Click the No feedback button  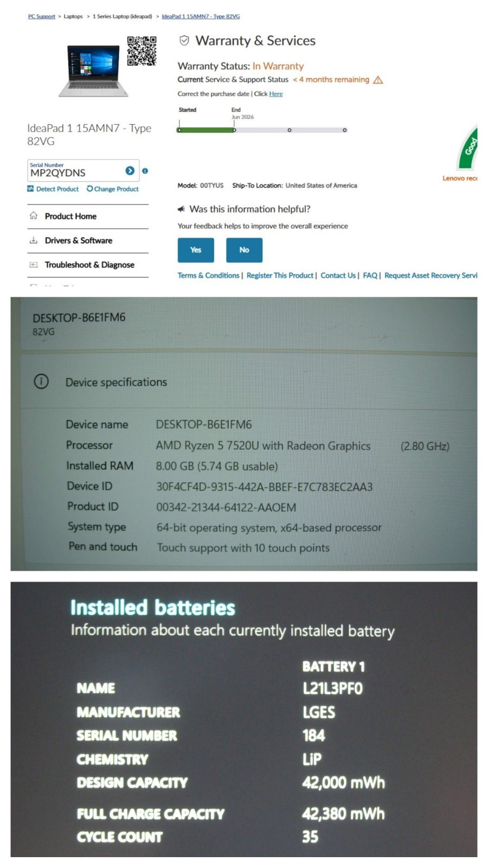click(x=244, y=250)
